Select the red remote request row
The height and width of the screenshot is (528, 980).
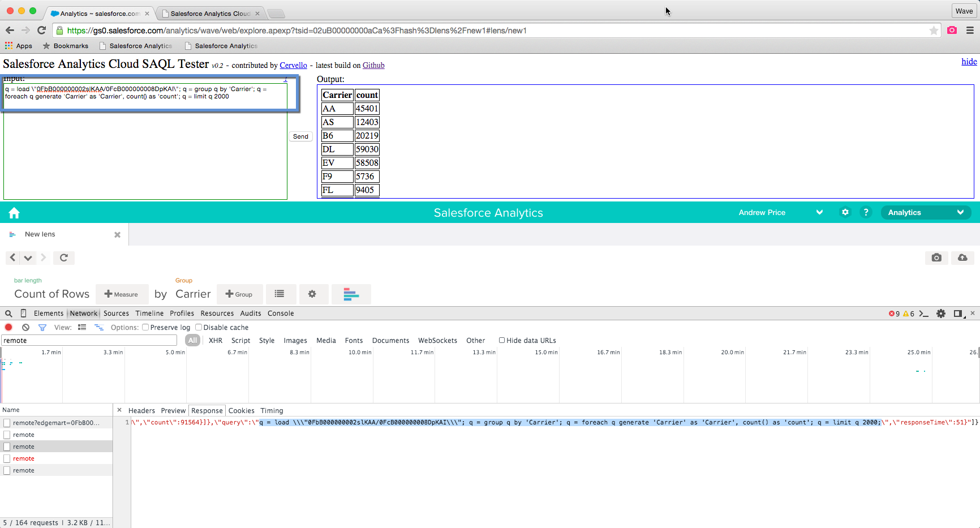point(56,458)
